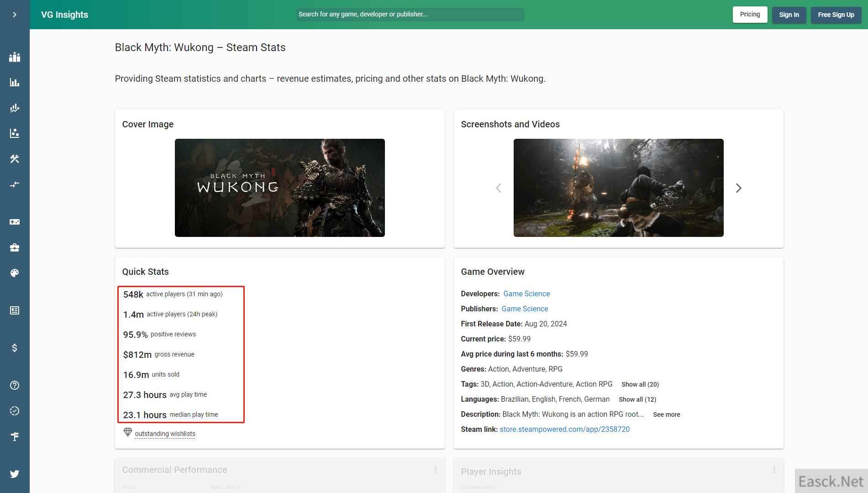Click the Screenshots and Videos heading
Image resolution: width=868 pixels, height=493 pixels.
(x=510, y=124)
